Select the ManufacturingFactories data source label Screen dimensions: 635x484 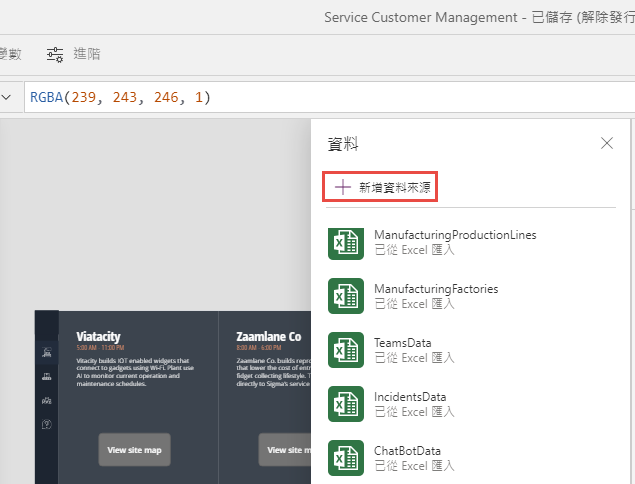(x=436, y=289)
